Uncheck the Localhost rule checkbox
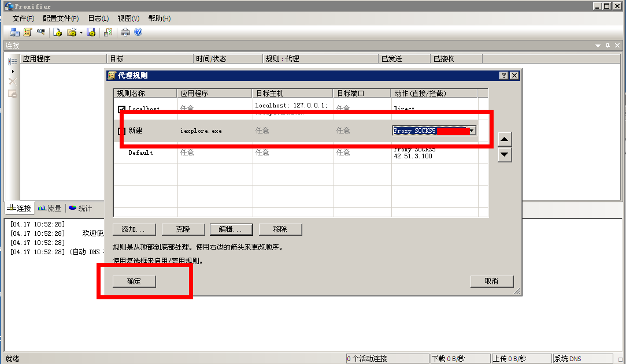Screen dimensions: 626x364 [x=121, y=109]
